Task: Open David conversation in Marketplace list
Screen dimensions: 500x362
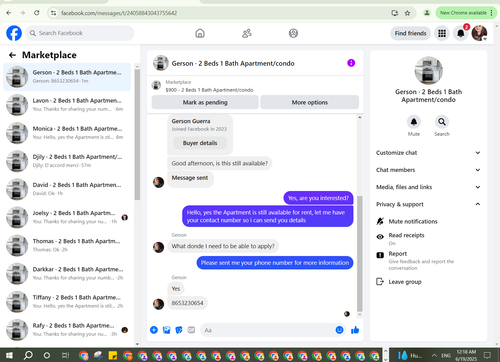Action: [x=67, y=189]
